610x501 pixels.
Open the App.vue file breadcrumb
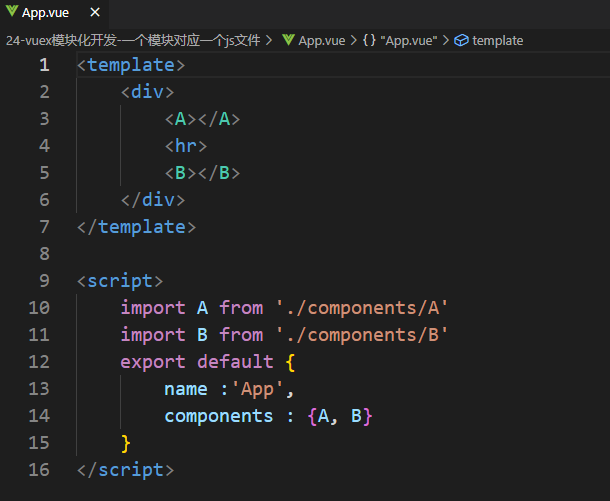click(x=322, y=40)
